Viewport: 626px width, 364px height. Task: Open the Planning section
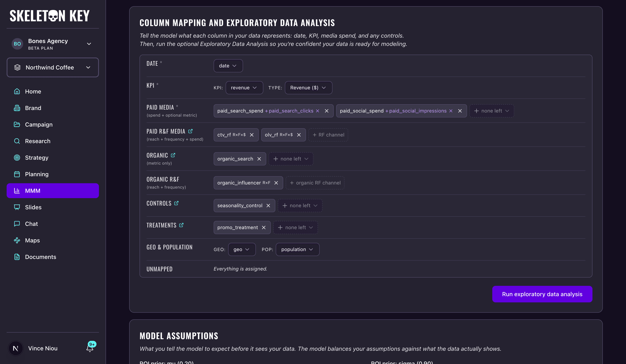point(53,174)
